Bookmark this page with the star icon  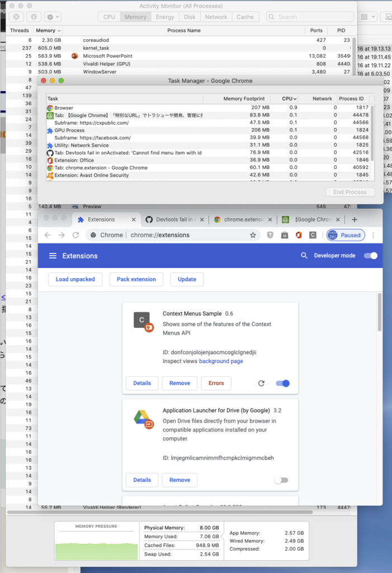pyautogui.click(x=253, y=236)
